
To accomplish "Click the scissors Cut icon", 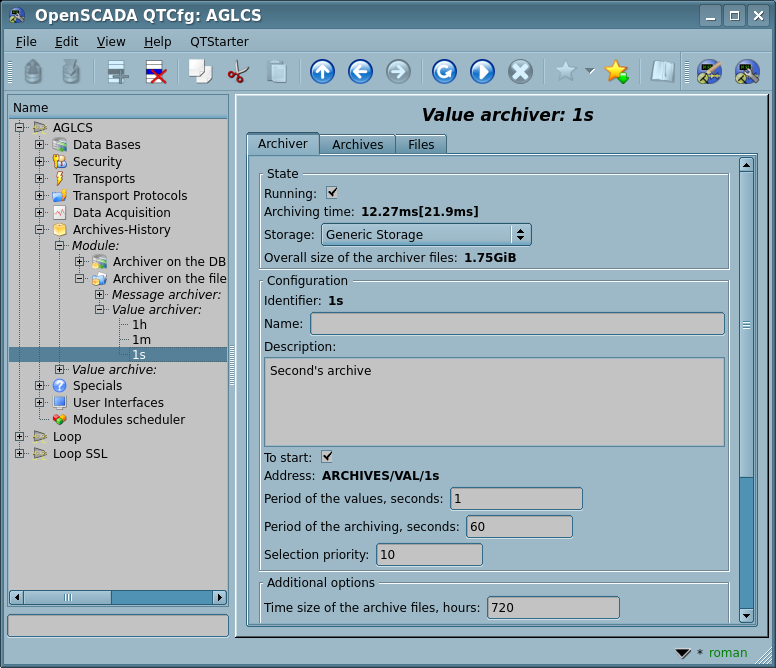I will click(238, 71).
